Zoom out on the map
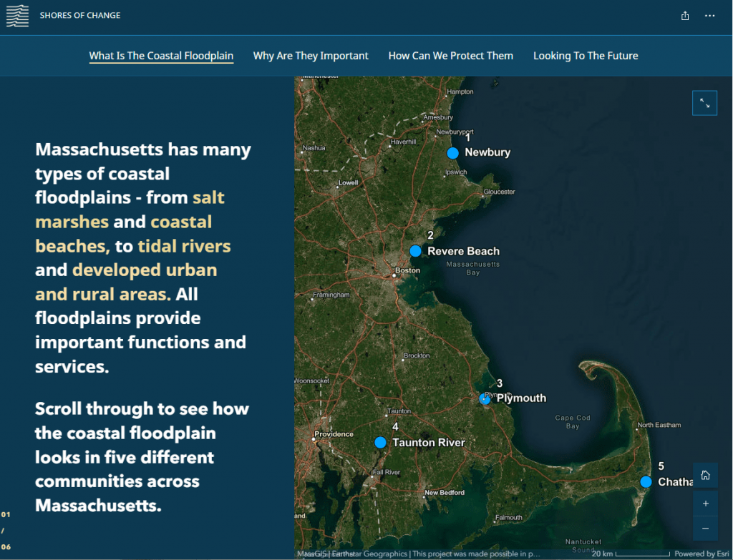The width and height of the screenshot is (733, 560). pos(705,528)
